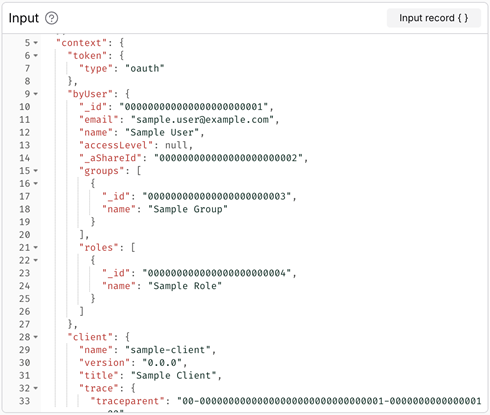Click the byUser _id value ending 0001
490x415 pixels.
pyautogui.click(x=194, y=107)
